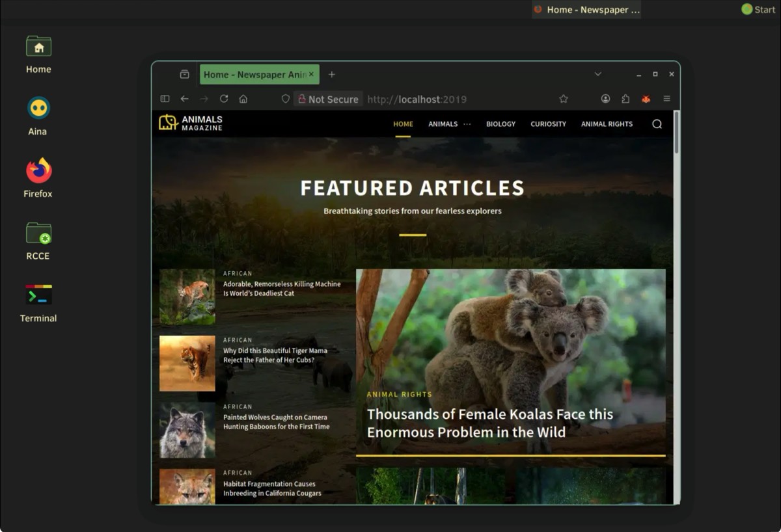The width and height of the screenshot is (781, 532).
Task: Click the browser reload page icon
Action: pos(224,99)
